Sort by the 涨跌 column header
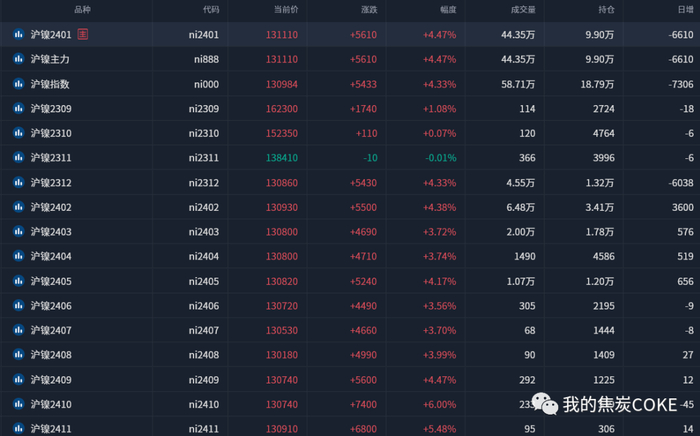Image resolution: width=700 pixels, height=436 pixels. pyautogui.click(x=369, y=9)
